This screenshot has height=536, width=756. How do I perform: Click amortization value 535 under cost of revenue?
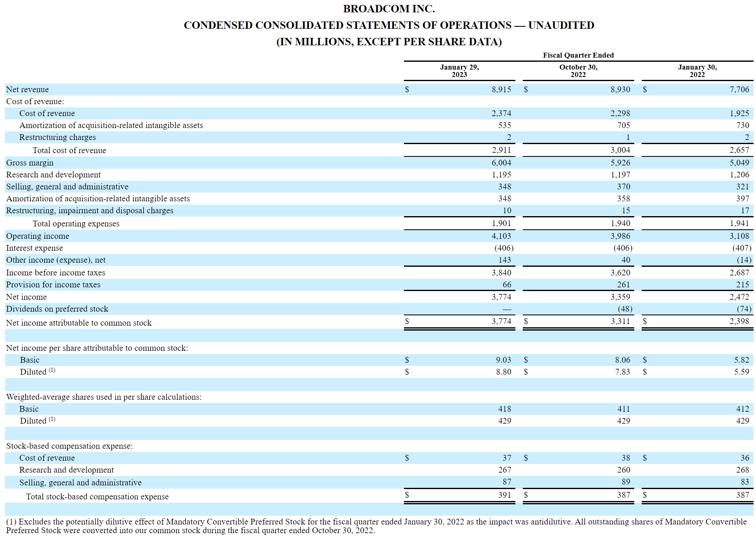tap(504, 125)
